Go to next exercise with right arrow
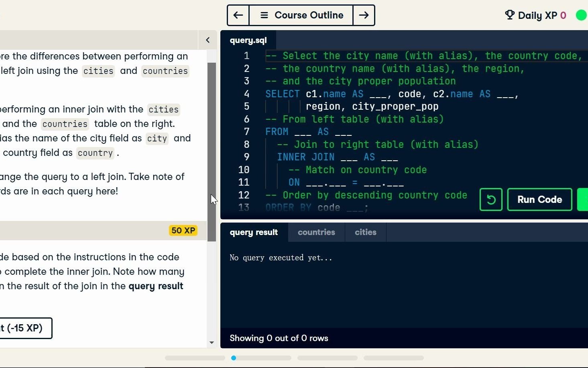The width and height of the screenshot is (588, 368). (x=364, y=15)
